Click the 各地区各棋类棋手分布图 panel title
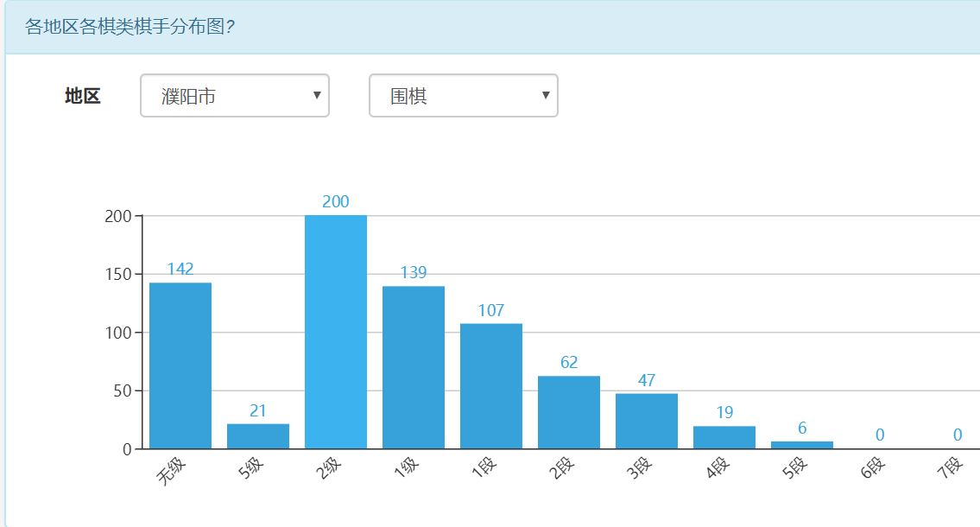 click(x=130, y=27)
